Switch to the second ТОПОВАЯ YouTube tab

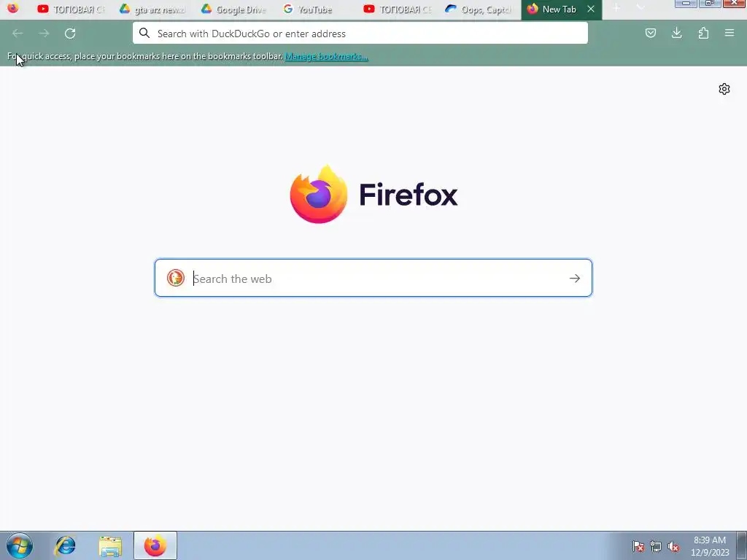[397, 9]
